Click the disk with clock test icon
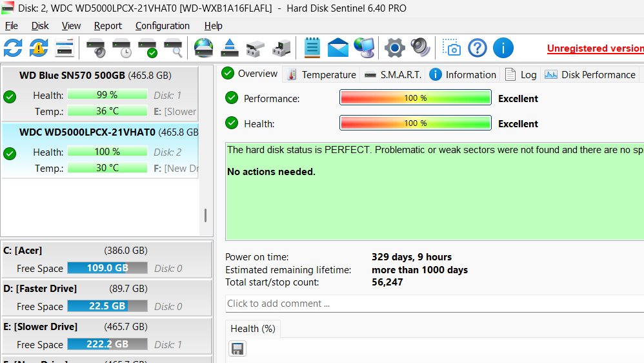This screenshot has width=644, height=363. (x=122, y=48)
